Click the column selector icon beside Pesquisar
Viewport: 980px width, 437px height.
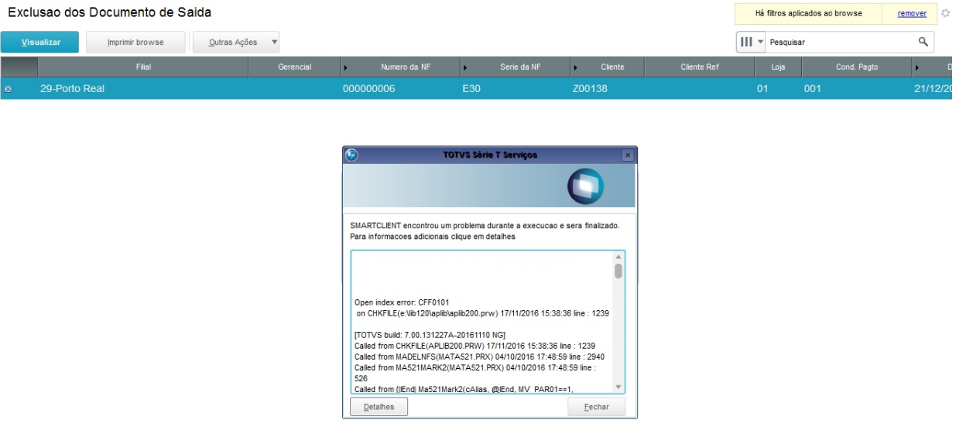746,42
